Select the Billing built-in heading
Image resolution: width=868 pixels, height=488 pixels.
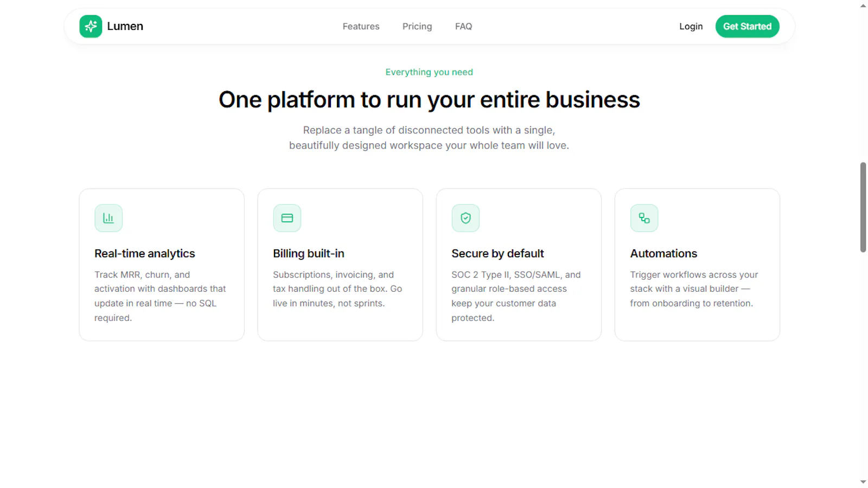click(x=308, y=253)
